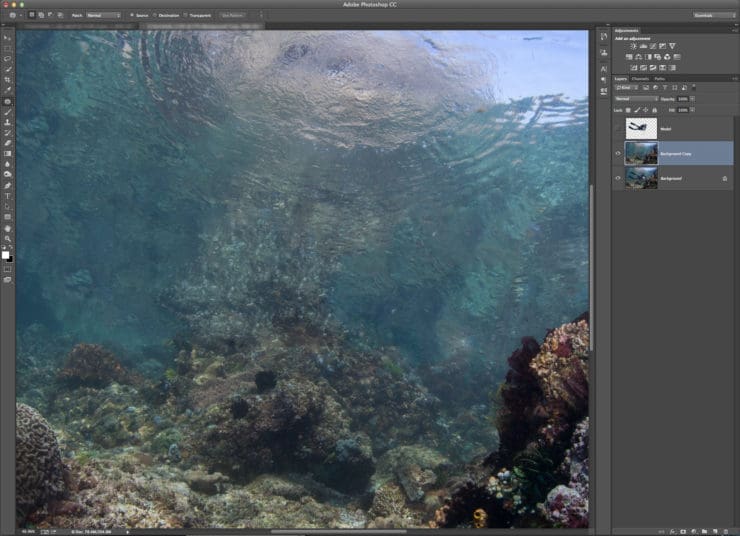Switch to the Paths tab

[x=660, y=79]
